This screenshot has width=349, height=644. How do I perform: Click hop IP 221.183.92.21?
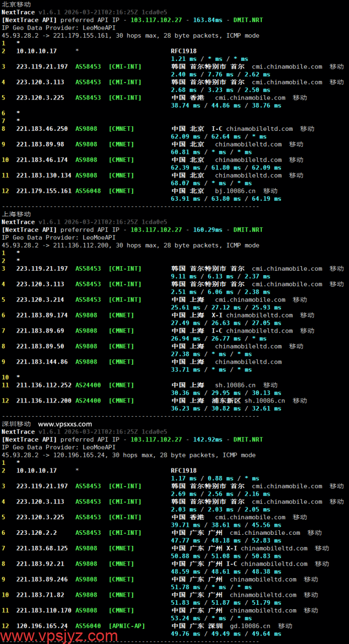pos(40,564)
